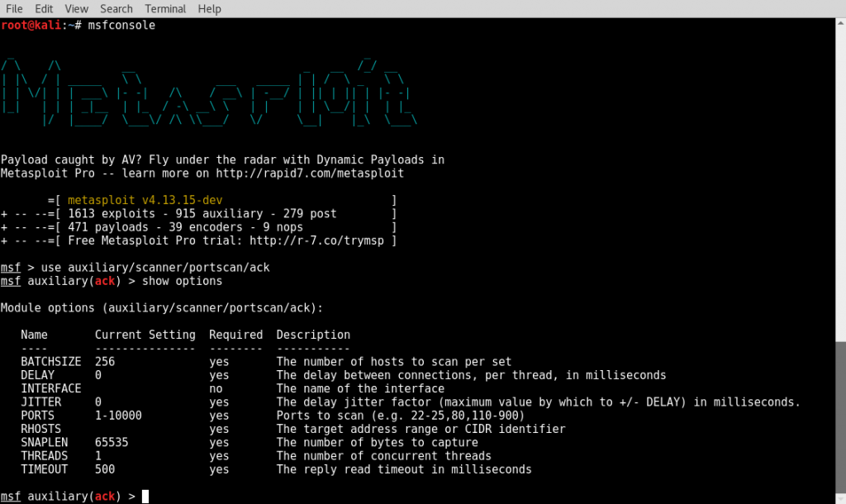
Task: Click the typed msfconsole command
Action: (121, 26)
